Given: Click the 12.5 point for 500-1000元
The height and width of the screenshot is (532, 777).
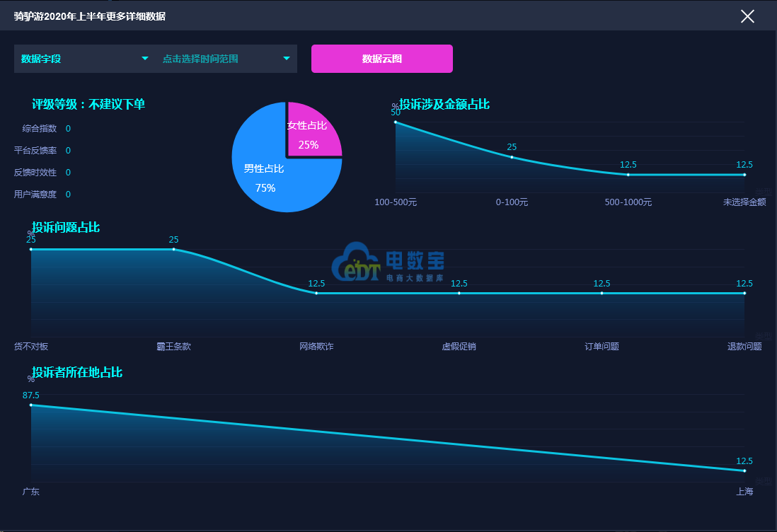Looking at the screenshot, I should (x=628, y=174).
